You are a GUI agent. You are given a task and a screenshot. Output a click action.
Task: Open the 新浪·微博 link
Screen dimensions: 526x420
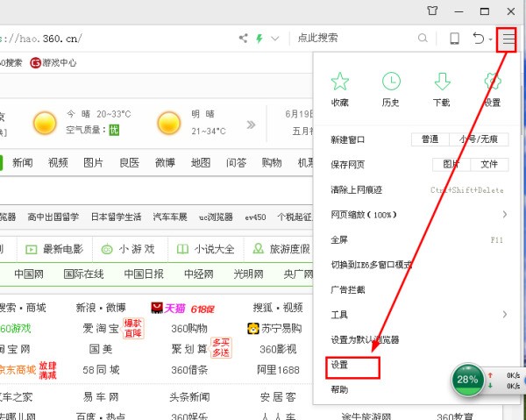pos(101,308)
